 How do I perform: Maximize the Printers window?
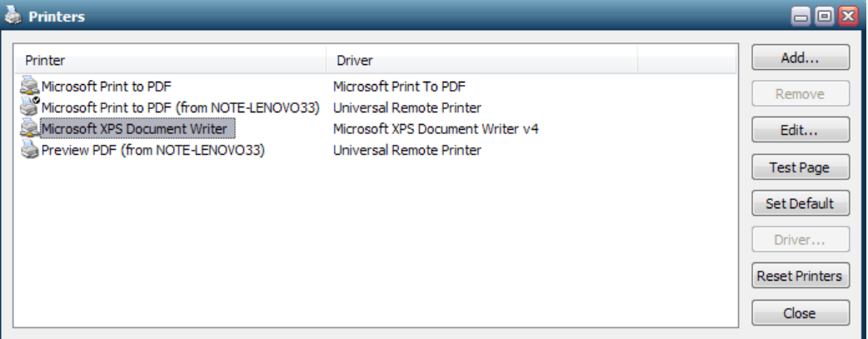coord(826,15)
